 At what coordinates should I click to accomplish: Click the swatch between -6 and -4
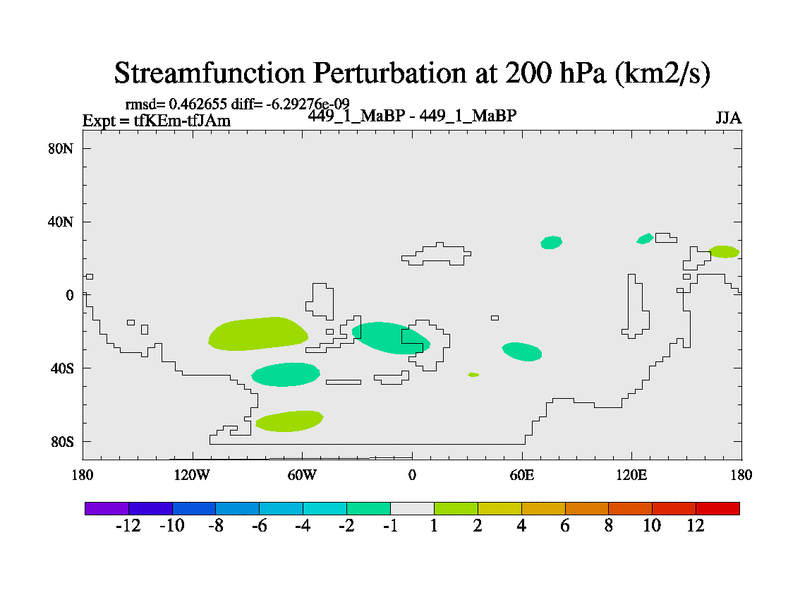click(281, 508)
